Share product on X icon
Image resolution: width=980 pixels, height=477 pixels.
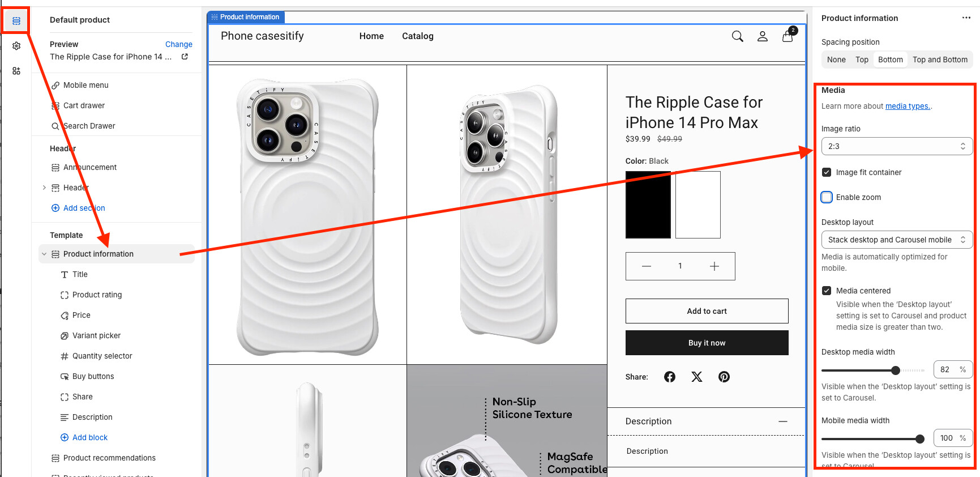pyautogui.click(x=697, y=377)
